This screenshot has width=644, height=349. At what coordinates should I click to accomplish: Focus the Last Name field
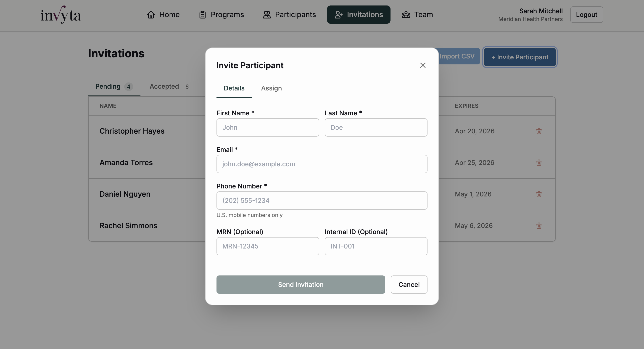pyautogui.click(x=376, y=127)
